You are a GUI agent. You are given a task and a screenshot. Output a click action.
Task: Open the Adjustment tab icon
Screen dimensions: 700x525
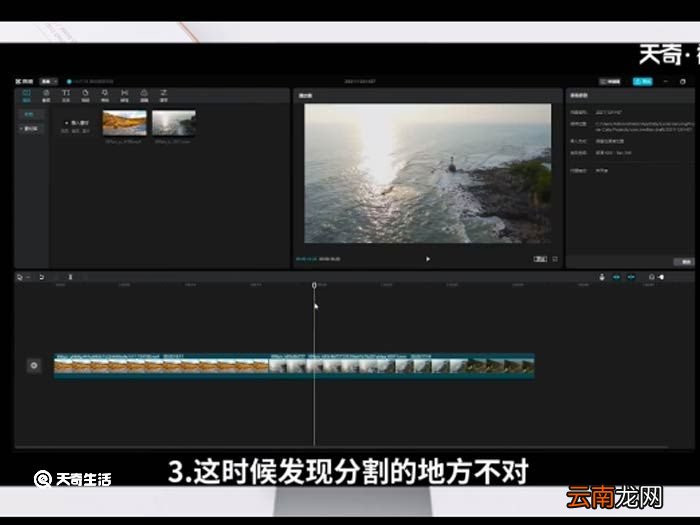pyautogui.click(x=164, y=96)
